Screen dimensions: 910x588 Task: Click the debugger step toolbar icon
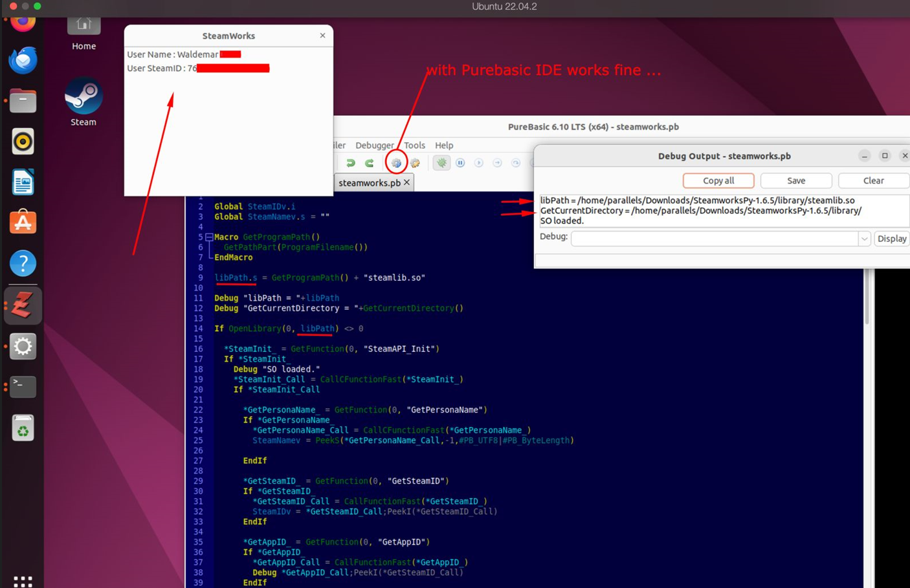pos(497,163)
